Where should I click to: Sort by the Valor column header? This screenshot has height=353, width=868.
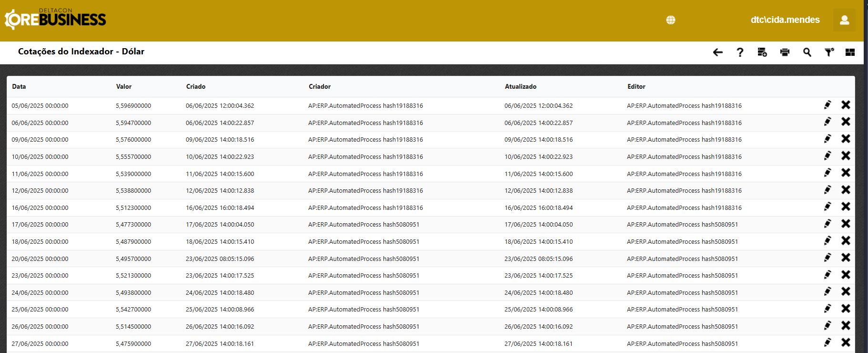point(124,87)
